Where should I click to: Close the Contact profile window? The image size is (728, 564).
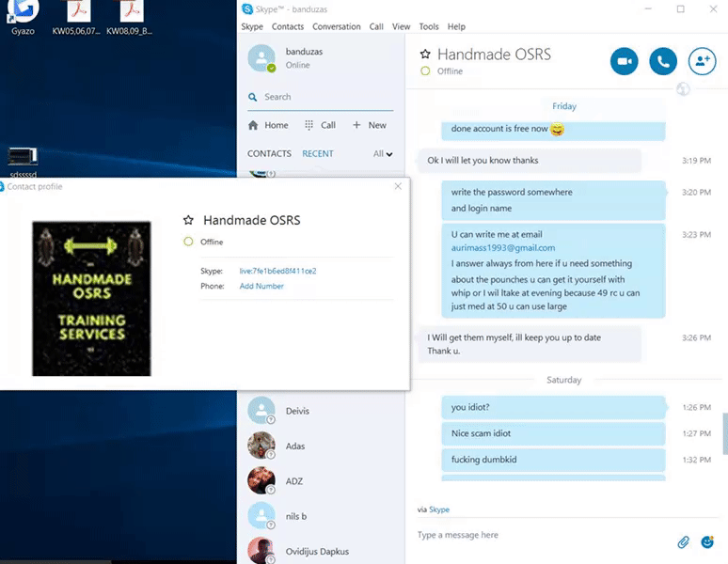[x=398, y=186]
